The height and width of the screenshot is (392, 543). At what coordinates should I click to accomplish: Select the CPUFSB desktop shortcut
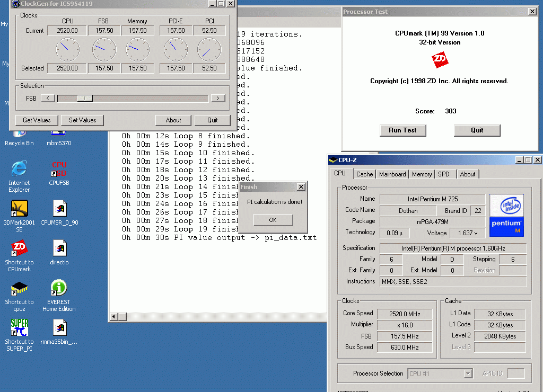click(59, 173)
